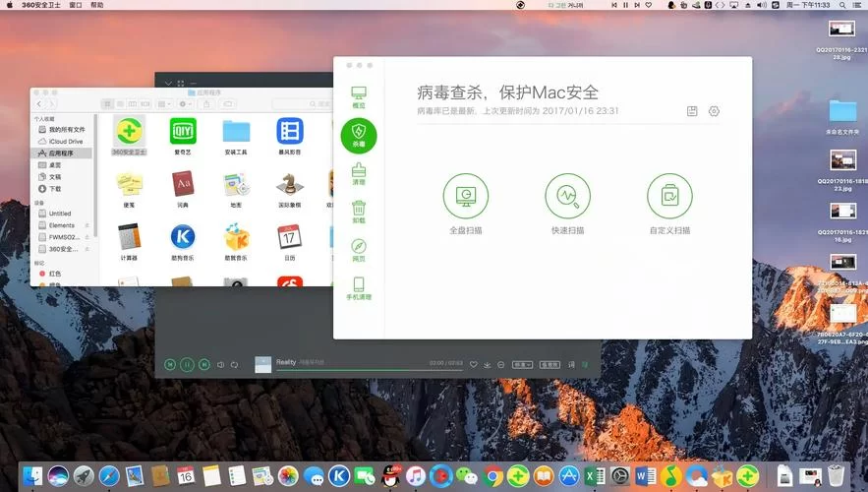Open the 标准 quality dropdown in music player
This screenshot has height=492, width=868.
tap(522, 364)
